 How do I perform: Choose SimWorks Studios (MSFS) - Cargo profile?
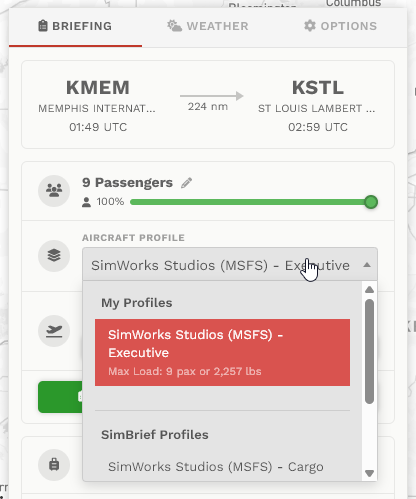tap(216, 466)
